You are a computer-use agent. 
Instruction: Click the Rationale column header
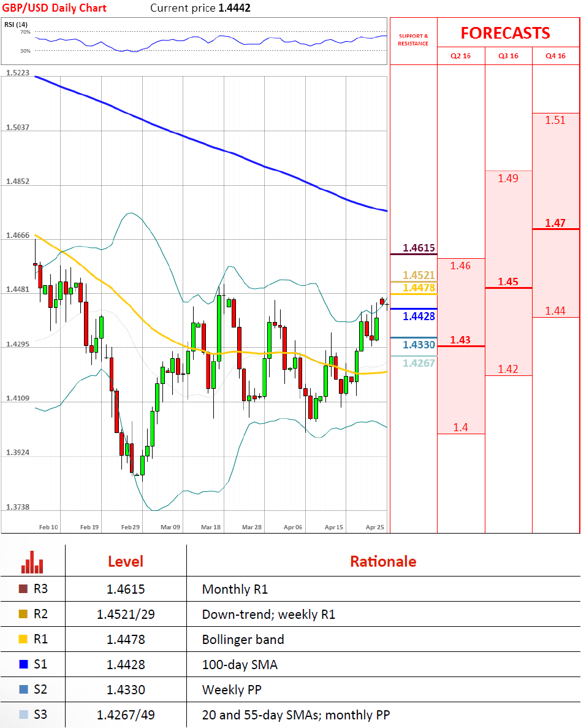point(383,561)
